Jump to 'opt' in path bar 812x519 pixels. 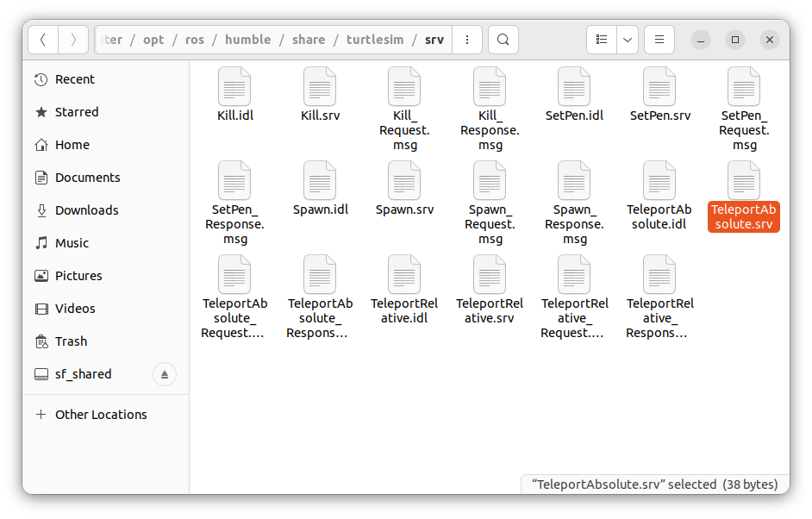click(x=153, y=40)
